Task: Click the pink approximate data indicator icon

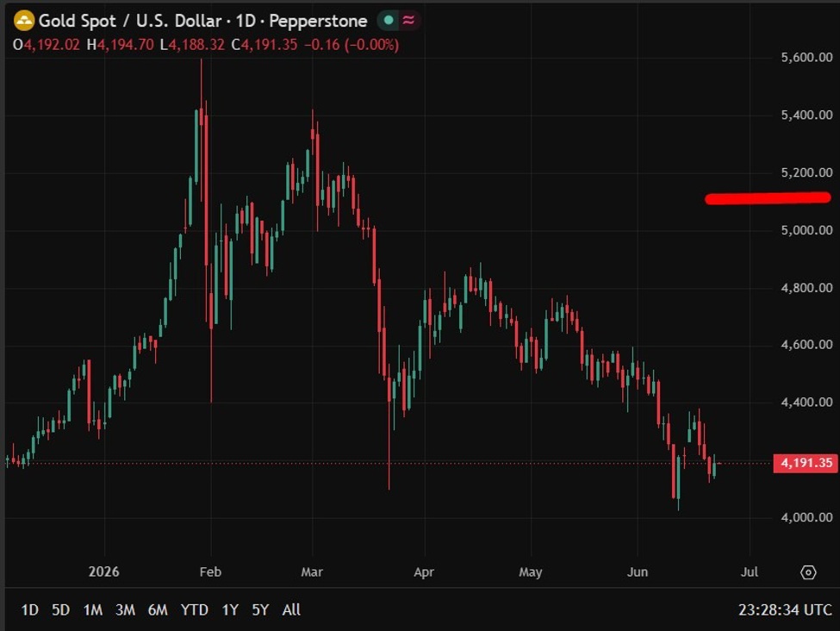Action: coord(408,21)
